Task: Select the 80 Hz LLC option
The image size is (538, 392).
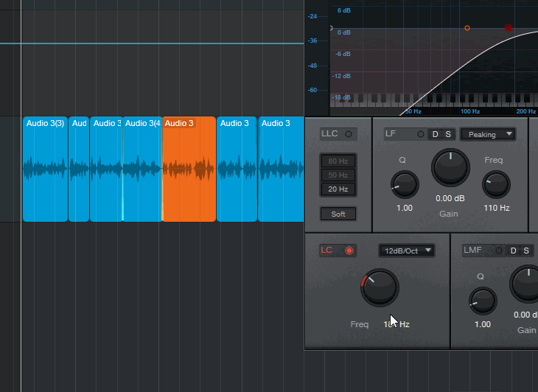Action: point(338,161)
